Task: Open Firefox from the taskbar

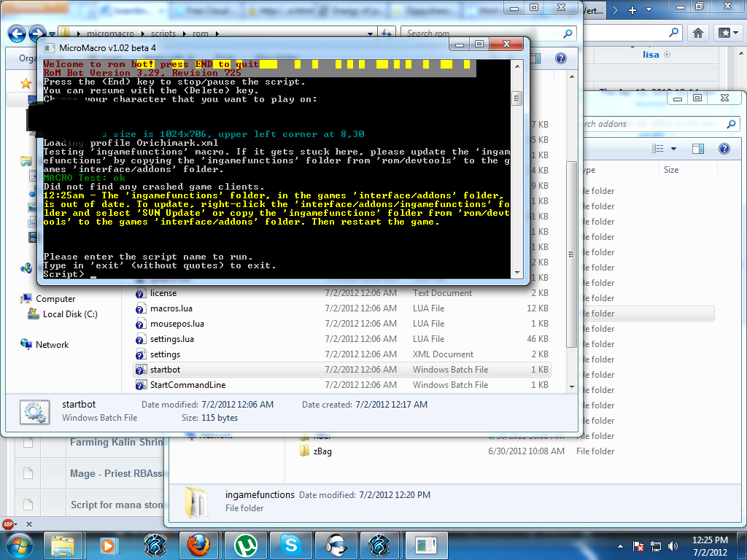Action: click(197, 545)
